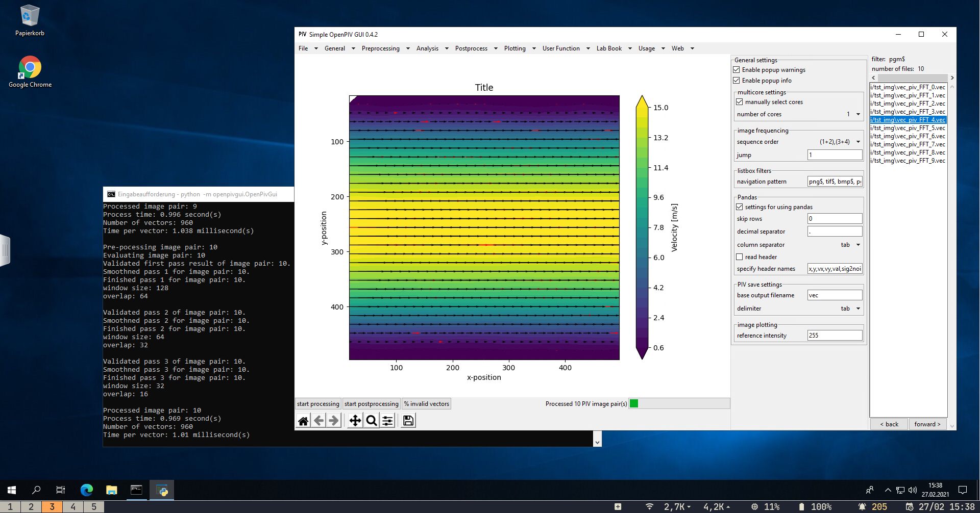The image size is (980, 513).
Task: Open the sequence order dropdown
Action: (x=857, y=142)
